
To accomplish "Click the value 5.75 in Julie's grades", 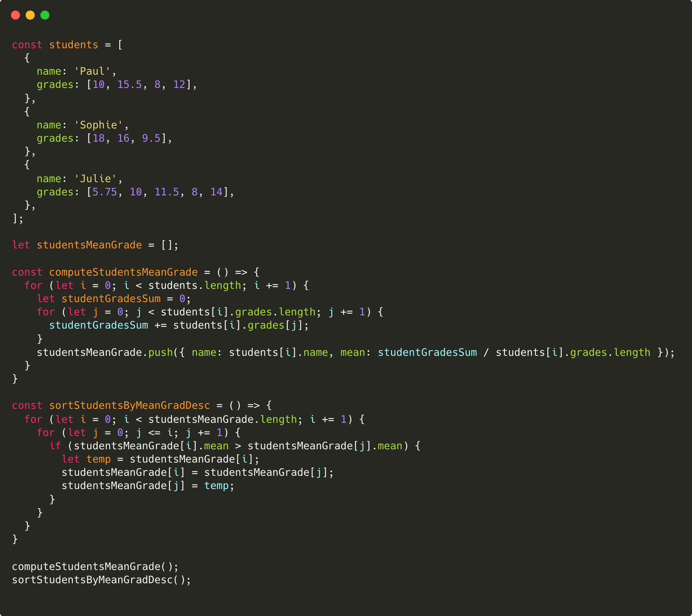I will point(105,192).
